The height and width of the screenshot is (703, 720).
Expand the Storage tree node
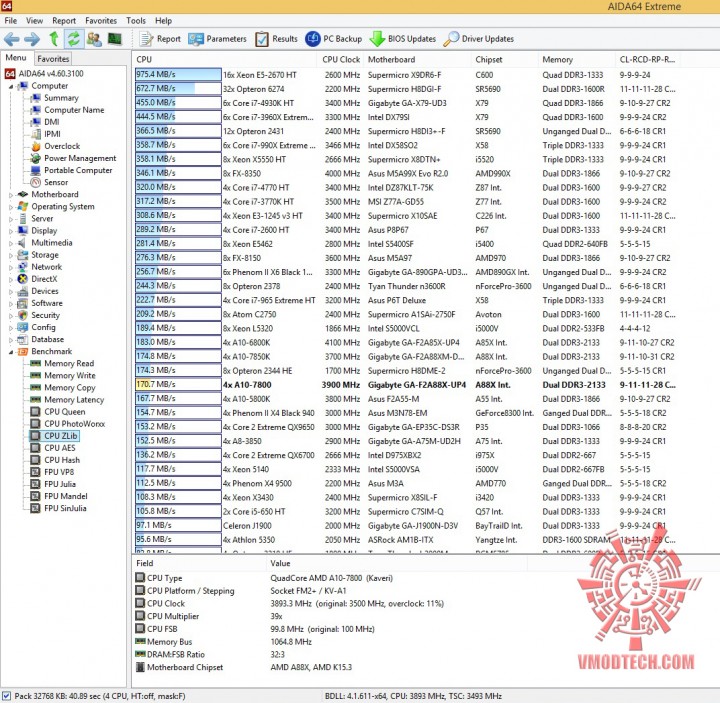(x=11, y=255)
